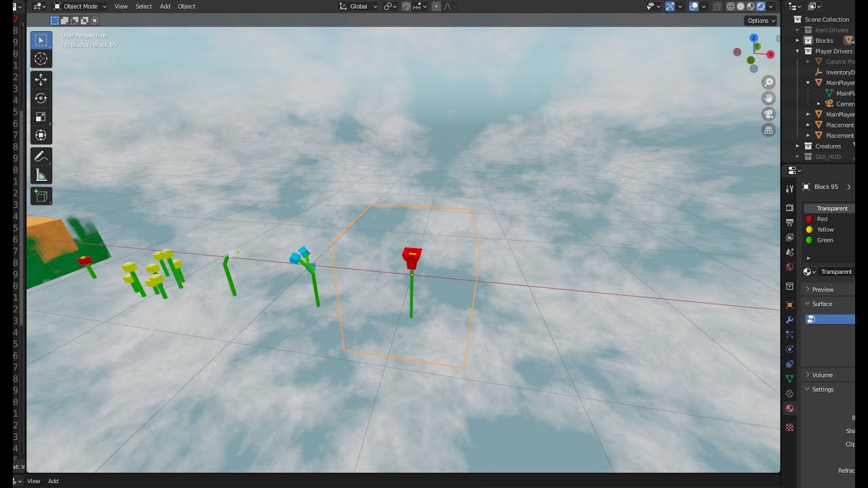Toggle camera view via camera gizmo
This screenshot has height=488, width=868.
[768, 114]
